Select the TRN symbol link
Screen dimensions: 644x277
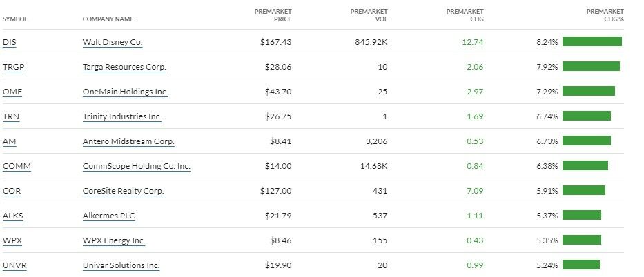[11, 116]
